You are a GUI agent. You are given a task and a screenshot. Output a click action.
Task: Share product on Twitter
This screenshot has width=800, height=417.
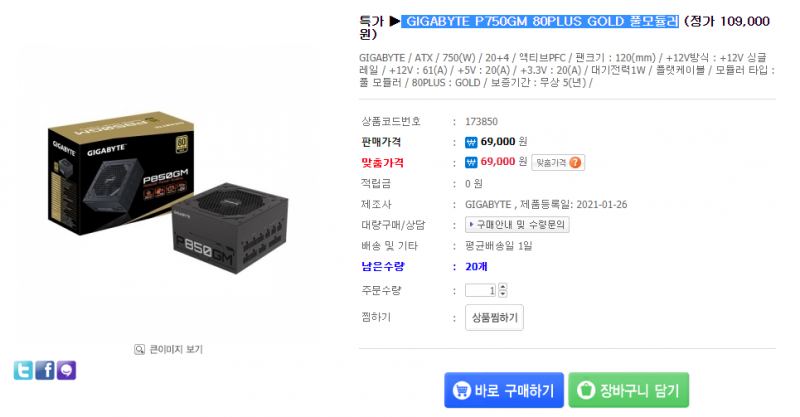[x=23, y=370]
